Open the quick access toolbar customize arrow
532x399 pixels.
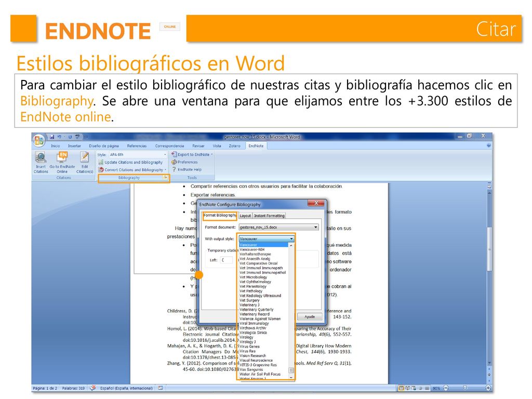[x=87, y=137]
